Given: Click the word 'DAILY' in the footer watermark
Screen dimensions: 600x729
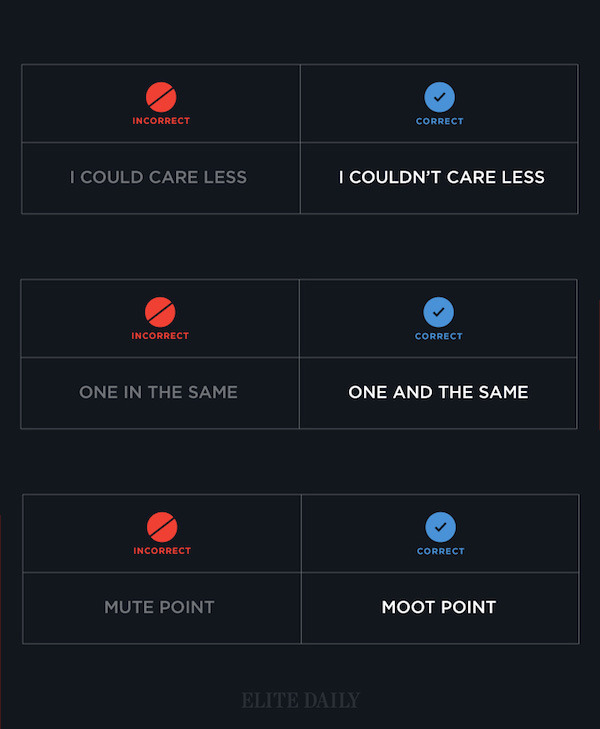Looking at the screenshot, I should (x=331, y=700).
